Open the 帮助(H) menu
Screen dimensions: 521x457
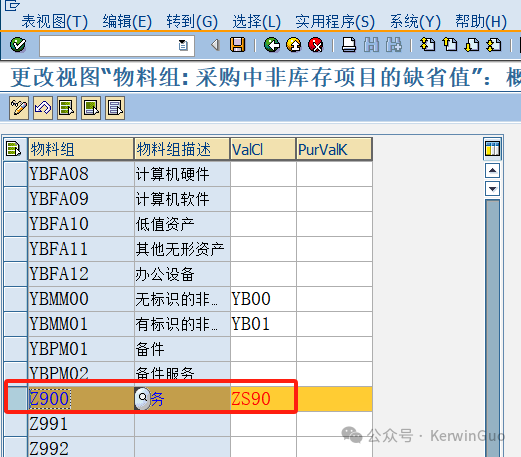[x=481, y=22]
